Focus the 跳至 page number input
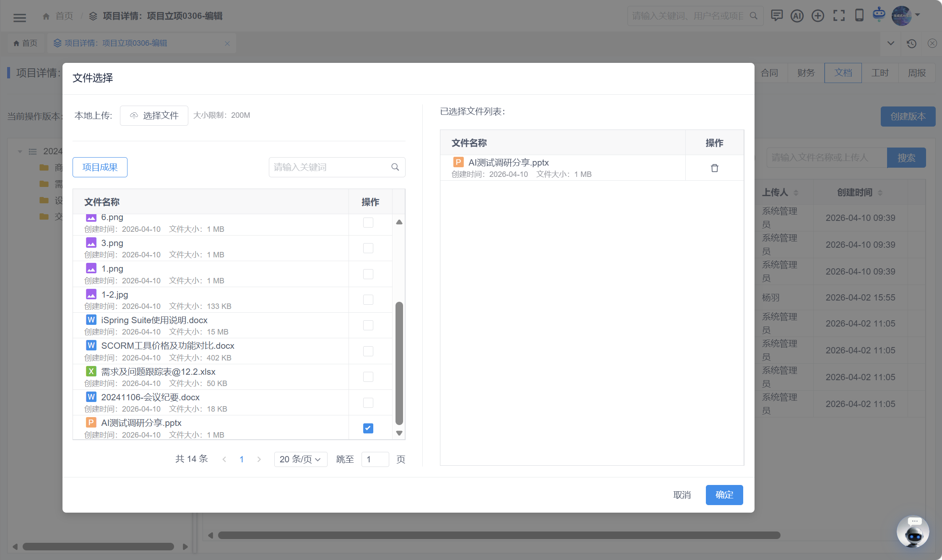The width and height of the screenshot is (942, 560). tap(375, 459)
